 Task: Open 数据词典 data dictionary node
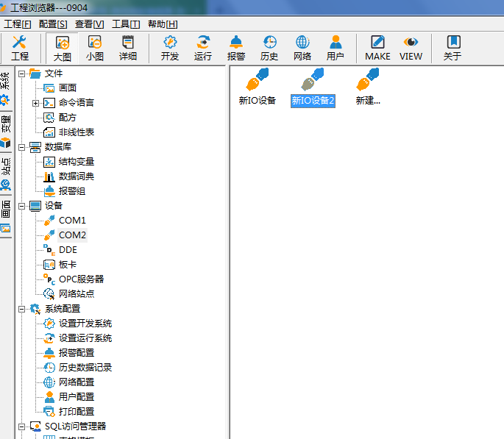[77, 176]
